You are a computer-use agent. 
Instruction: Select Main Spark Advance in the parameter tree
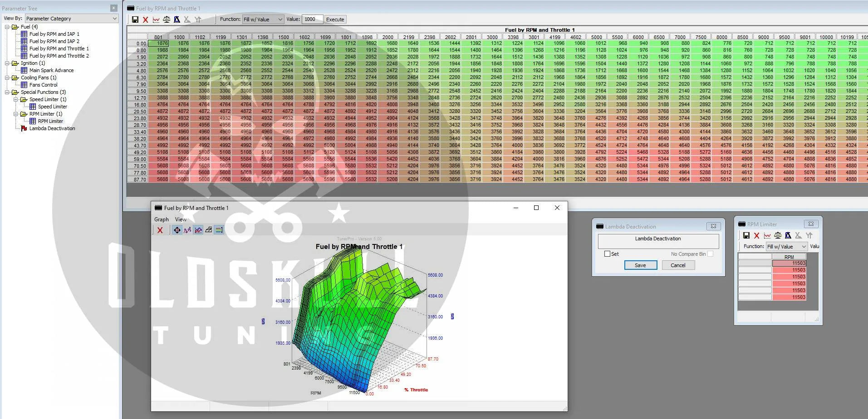pos(51,70)
